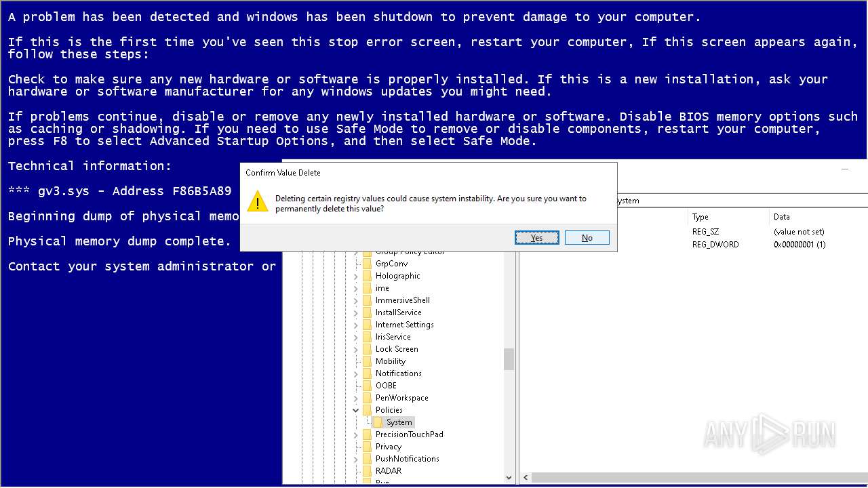Screen dimensions: 868x488
Task: Click the Data column header
Action: pyautogui.click(x=818, y=217)
